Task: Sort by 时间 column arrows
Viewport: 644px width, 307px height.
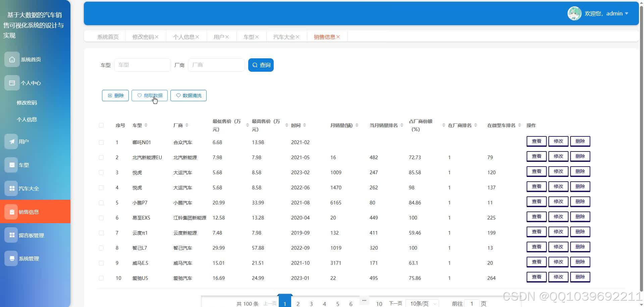Action: click(305, 125)
